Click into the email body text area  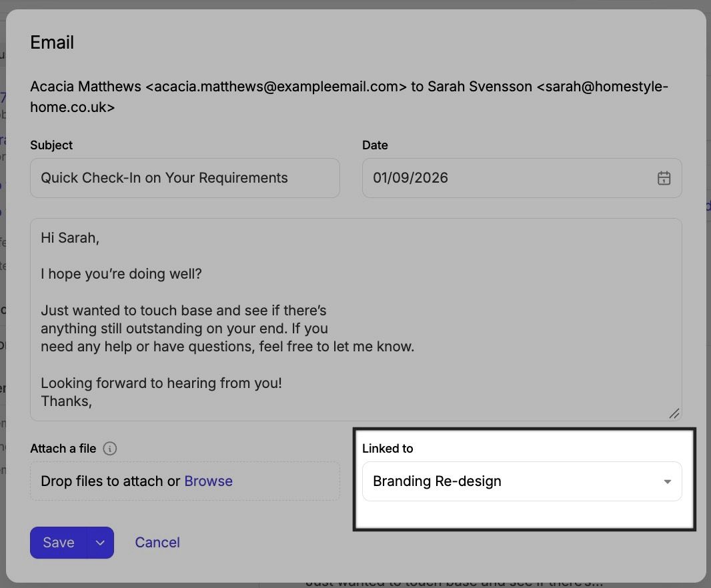(356, 319)
